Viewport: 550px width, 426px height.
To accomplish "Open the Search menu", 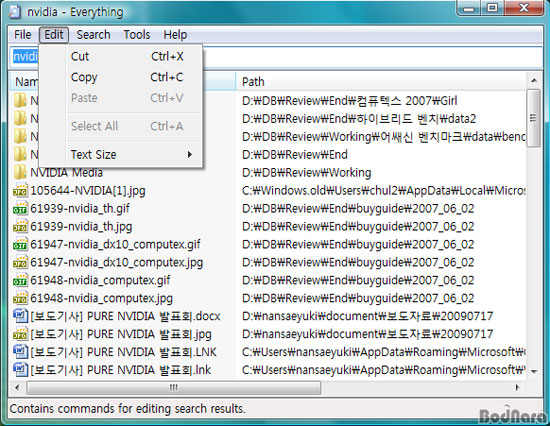I will coord(93,35).
